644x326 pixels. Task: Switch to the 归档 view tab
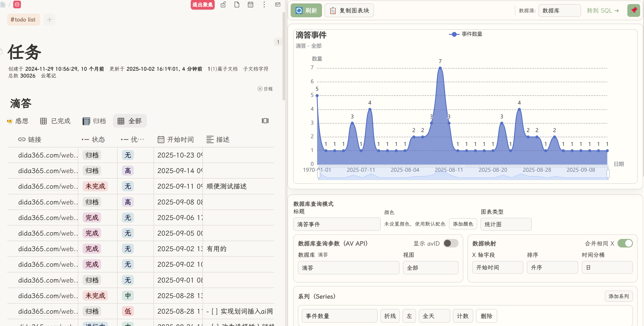pos(95,121)
